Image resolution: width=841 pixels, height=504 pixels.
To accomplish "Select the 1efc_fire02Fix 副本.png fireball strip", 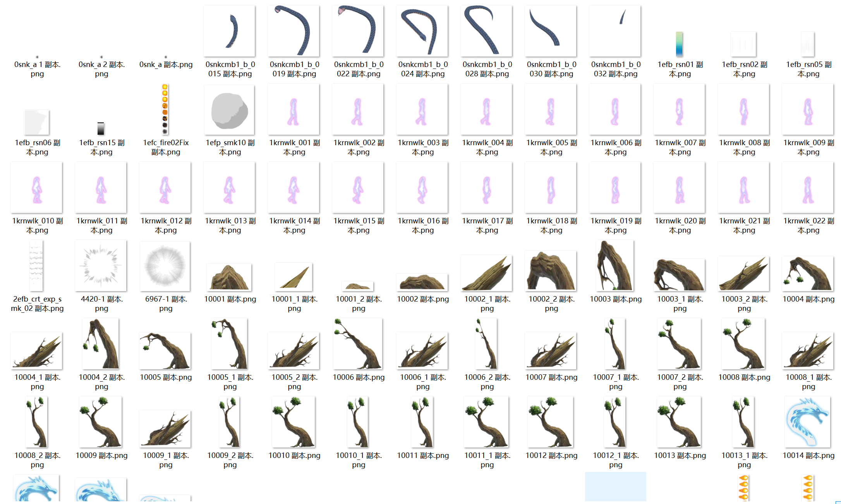I will point(165,109).
